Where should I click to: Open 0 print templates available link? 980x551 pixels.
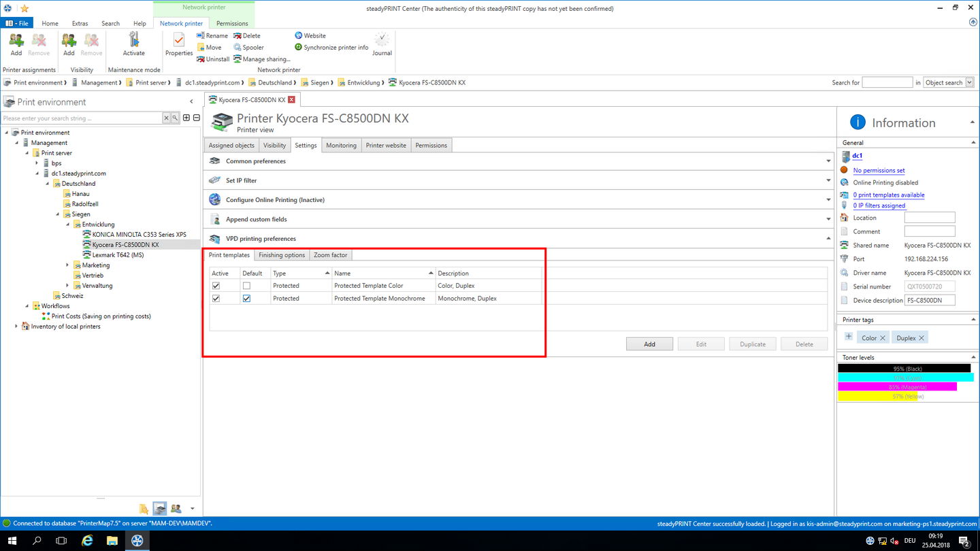coord(889,195)
